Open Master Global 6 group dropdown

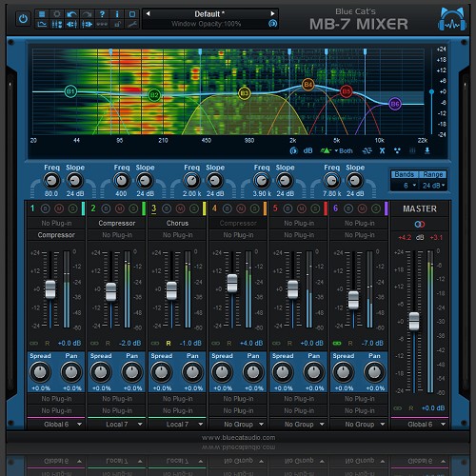coord(420,425)
